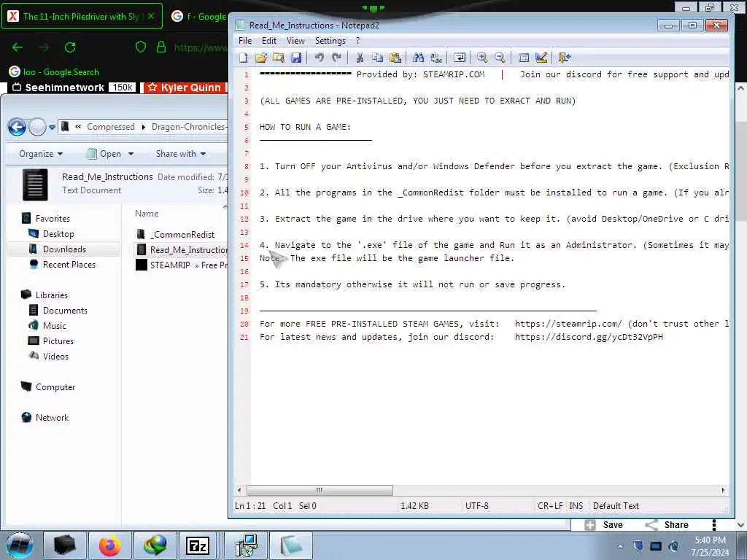The width and height of the screenshot is (747, 560).
Task: Click the discord.gg link on line 21
Action: pyautogui.click(x=589, y=337)
